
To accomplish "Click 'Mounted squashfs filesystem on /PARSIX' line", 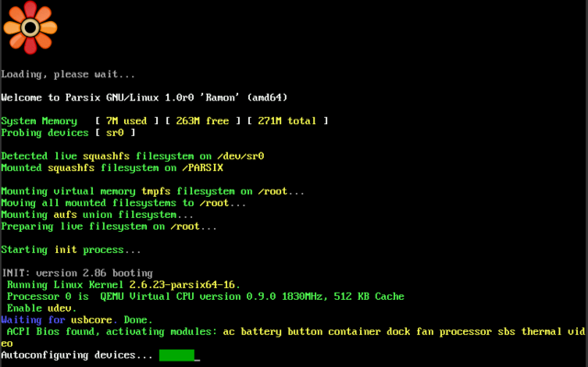I will [112, 167].
